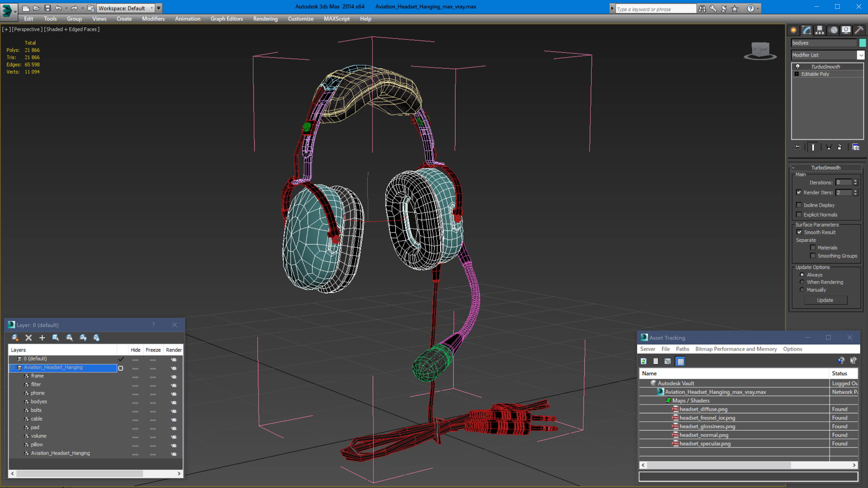The image size is (868, 488).
Task: Click Add Selected Objects plus icon in Layer dialog
Action: pos(42,337)
